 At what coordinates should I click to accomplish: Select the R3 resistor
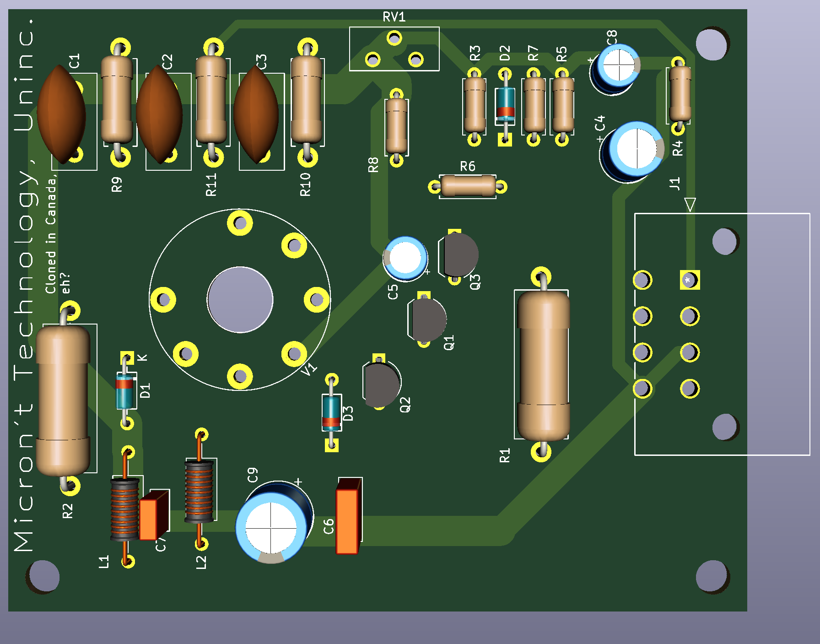pyautogui.click(x=475, y=105)
